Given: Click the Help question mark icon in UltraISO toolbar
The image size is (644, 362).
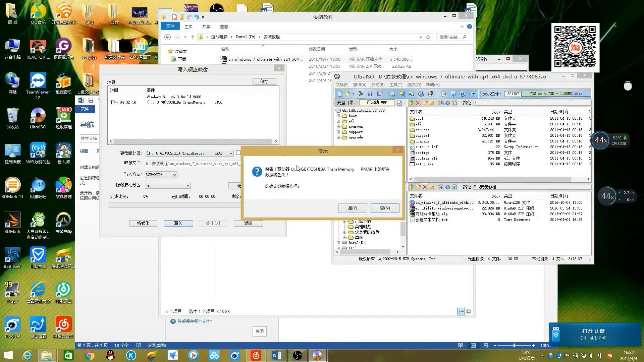Looking at the screenshot, I should [463, 94].
